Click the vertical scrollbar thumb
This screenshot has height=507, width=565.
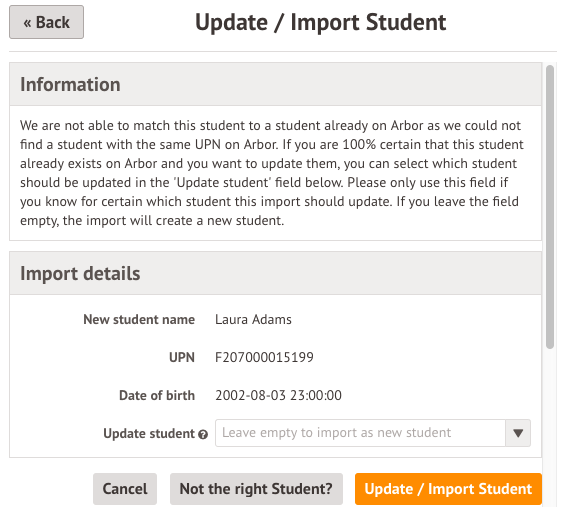pos(550,207)
